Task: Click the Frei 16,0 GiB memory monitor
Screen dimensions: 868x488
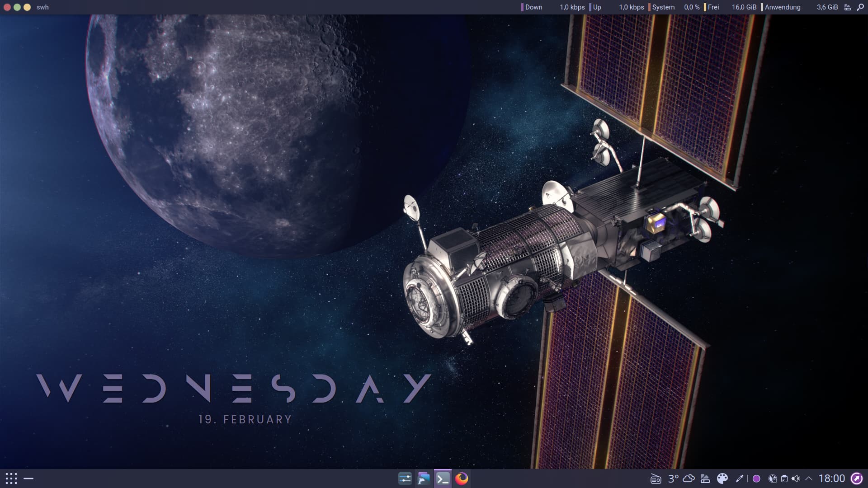Action: (730, 7)
